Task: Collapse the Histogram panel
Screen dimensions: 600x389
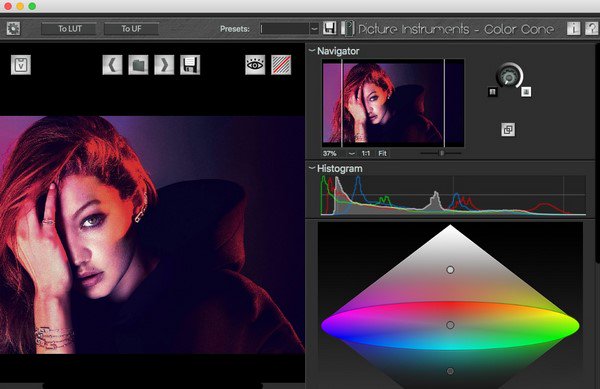Action: (x=312, y=168)
